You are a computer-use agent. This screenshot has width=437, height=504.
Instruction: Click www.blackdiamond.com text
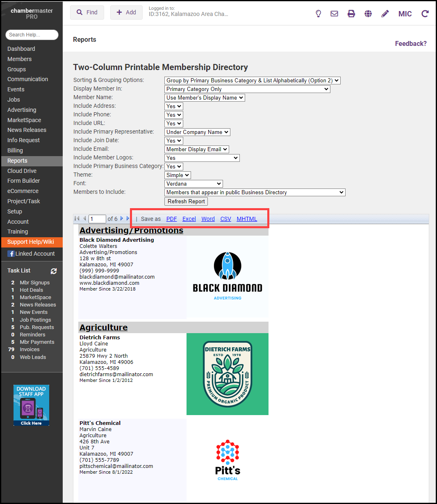pyautogui.click(x=109, y=283)
